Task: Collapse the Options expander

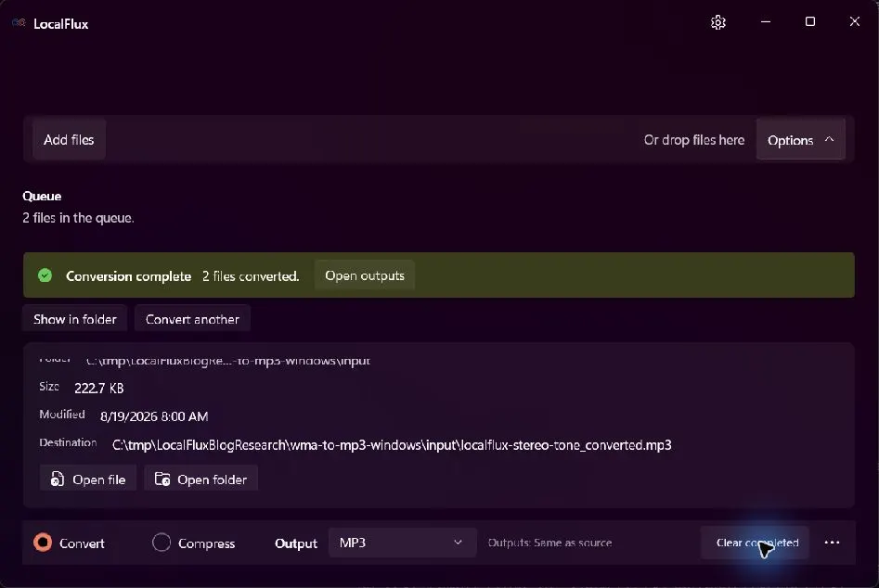Action: [800, 139]
